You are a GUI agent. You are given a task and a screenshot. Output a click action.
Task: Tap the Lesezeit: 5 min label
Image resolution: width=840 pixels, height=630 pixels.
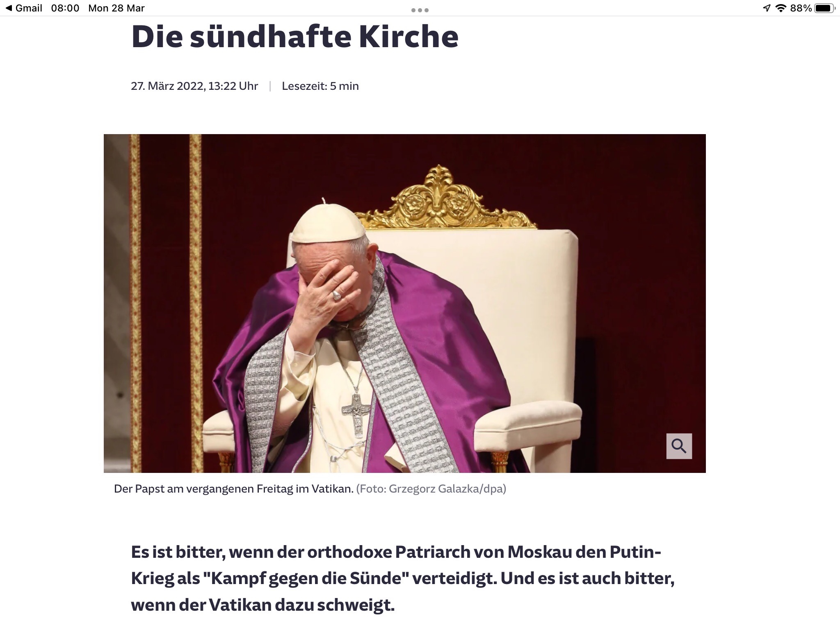(x=320, y=86)
